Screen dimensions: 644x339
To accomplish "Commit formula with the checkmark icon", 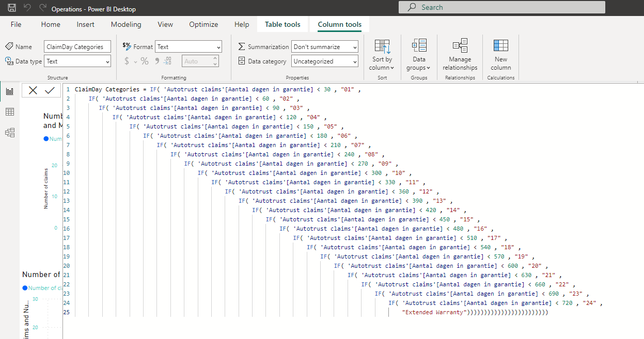I will pos(50,90).
